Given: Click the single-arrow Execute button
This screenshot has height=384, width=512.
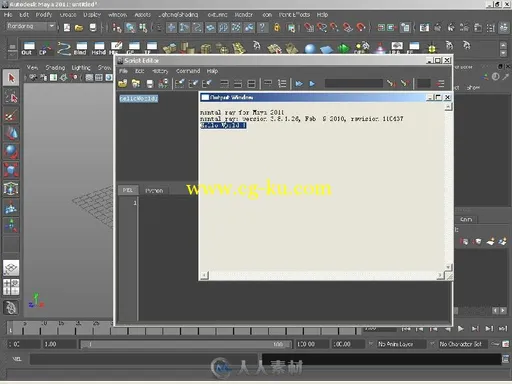Looking at the screenshot, I should coord(312,83).
